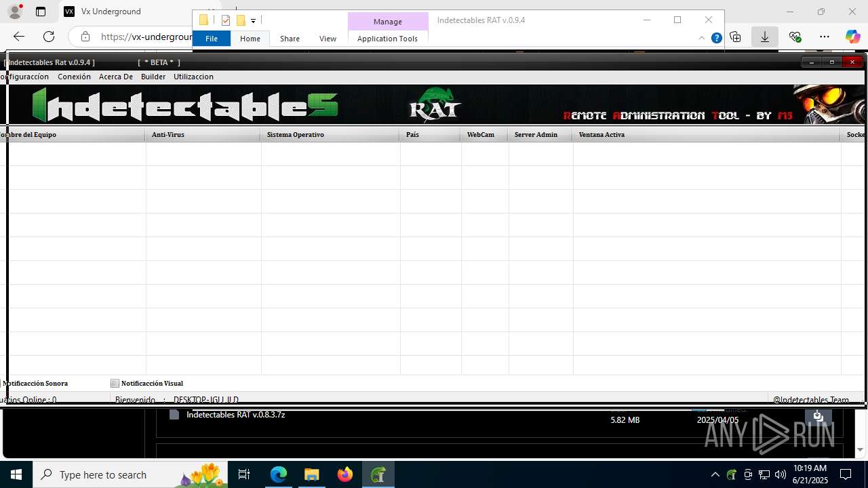Open the Edge Downloads icon
This screenshot has width=868, height=488.
765,37
